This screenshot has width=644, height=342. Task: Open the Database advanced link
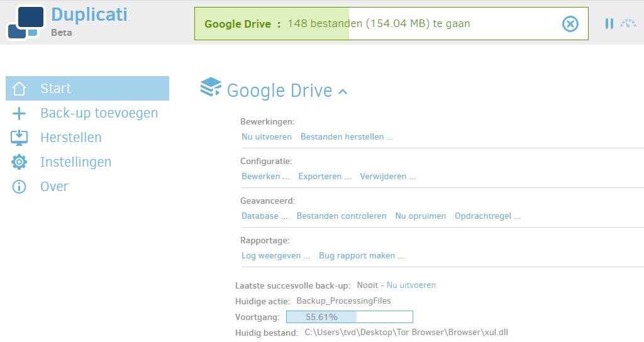tap(265, 216)
